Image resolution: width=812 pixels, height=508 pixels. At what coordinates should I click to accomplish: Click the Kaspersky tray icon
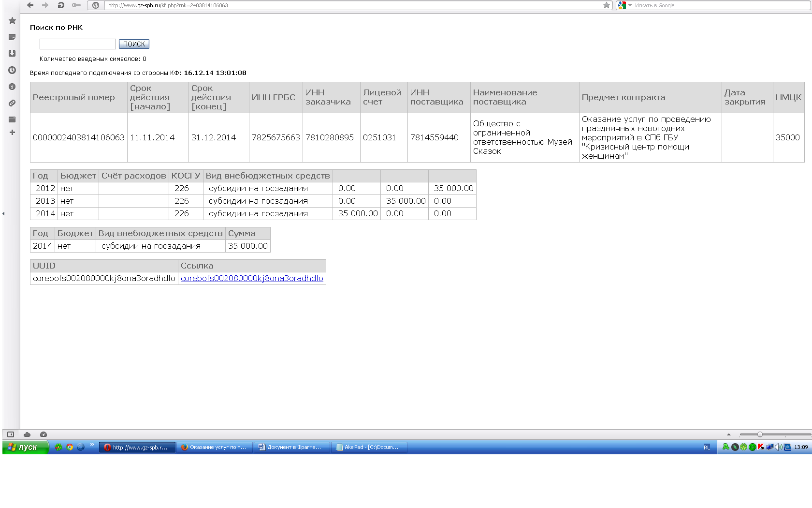pos(761,447)
